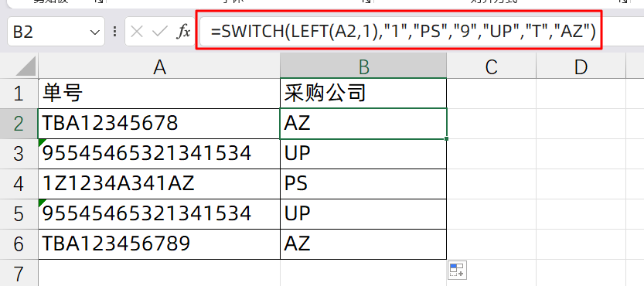Click cell TBA123456789
This screenshot has width=644, height=286.
click(159, 244)
